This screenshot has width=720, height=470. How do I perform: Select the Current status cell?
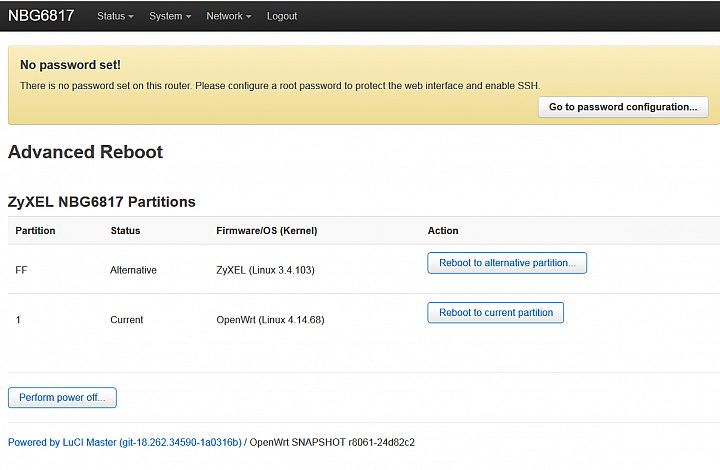pos(126,319)
